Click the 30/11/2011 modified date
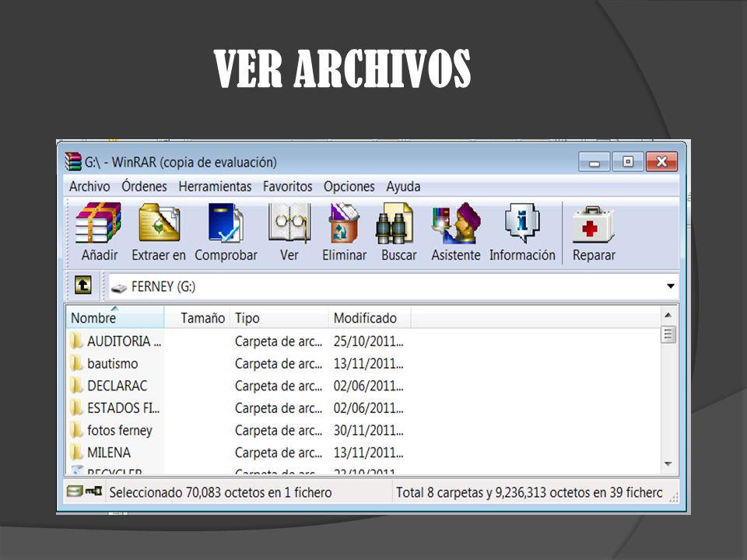The width and height of the screenshot is (747, 560). tap(368, 430)
